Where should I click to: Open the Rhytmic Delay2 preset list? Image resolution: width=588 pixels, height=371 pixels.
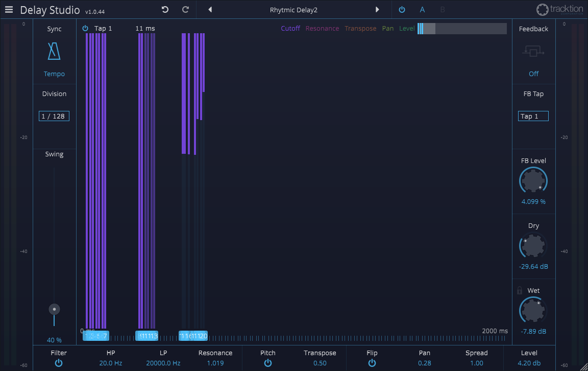click(293, 10)
